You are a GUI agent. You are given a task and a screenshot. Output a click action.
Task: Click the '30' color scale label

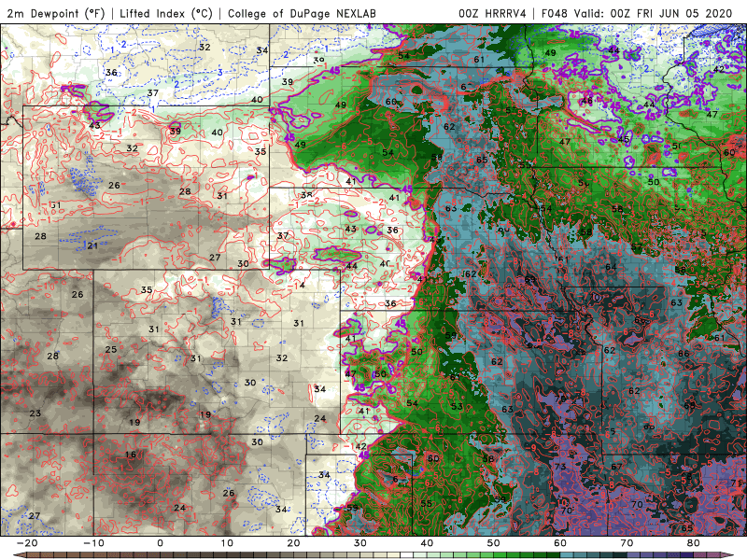coord(360,543)
